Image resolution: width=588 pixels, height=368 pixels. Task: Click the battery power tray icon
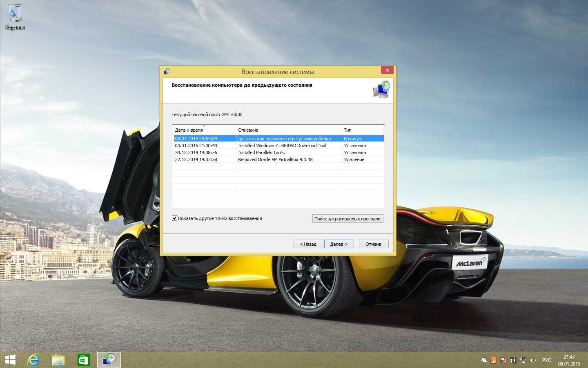click(513, 360)
